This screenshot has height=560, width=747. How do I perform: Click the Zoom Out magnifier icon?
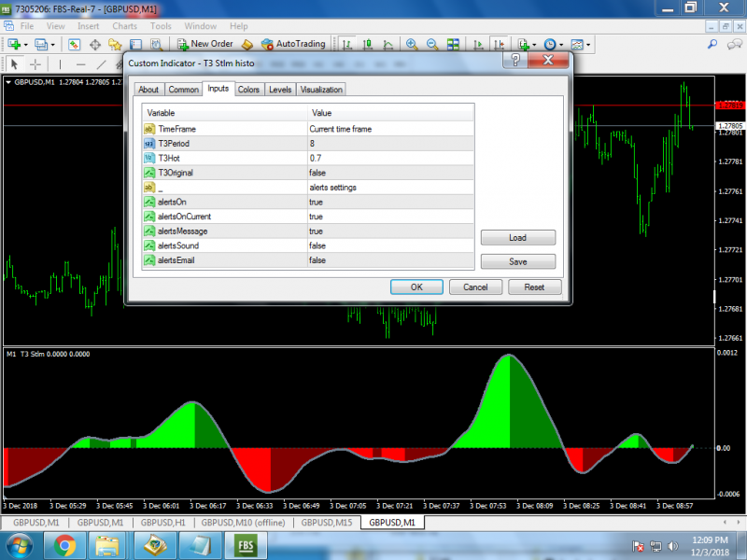tap(432, 45)
